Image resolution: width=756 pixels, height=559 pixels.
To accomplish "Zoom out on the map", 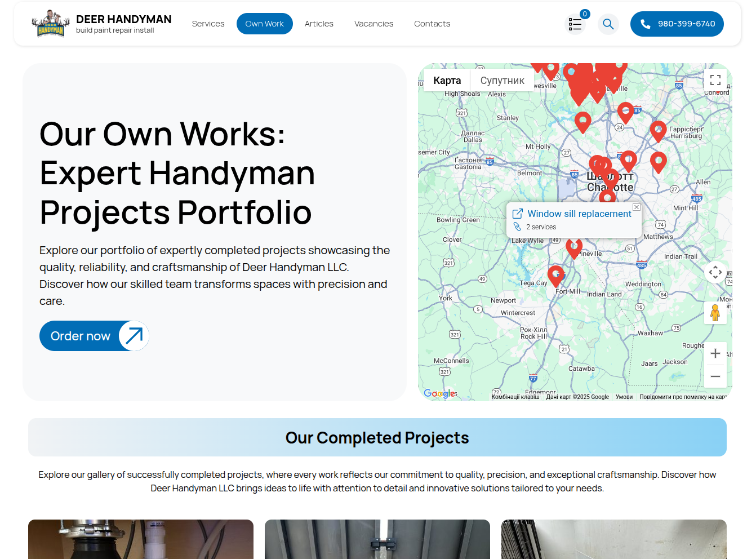I will click(x=715, y=376).
